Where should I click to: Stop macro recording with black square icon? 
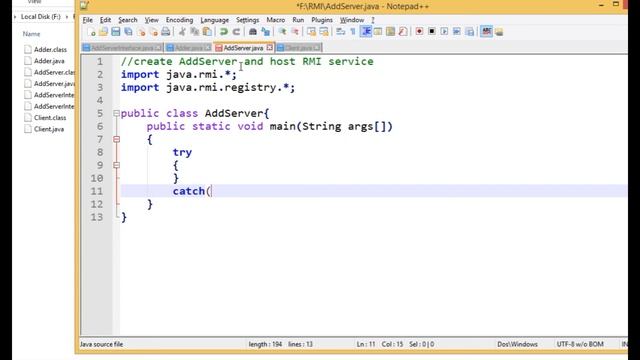[x=432, y=32]
